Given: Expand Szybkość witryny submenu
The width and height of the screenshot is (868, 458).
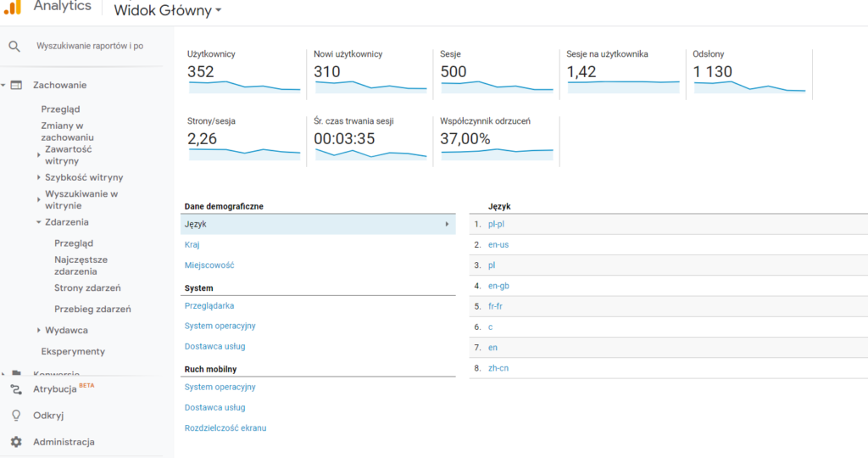Looking at the screenshot, I should click(x=38, y=177).
